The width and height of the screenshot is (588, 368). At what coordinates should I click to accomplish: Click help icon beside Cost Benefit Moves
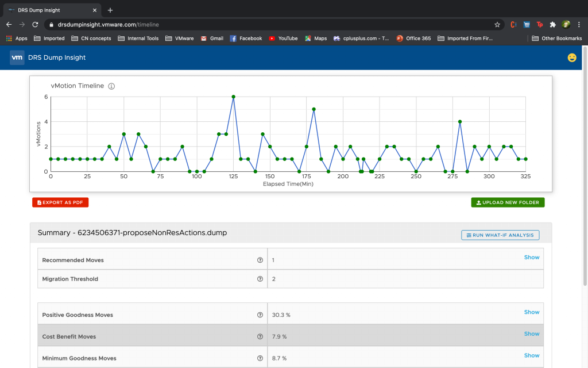tap(260, 336)
